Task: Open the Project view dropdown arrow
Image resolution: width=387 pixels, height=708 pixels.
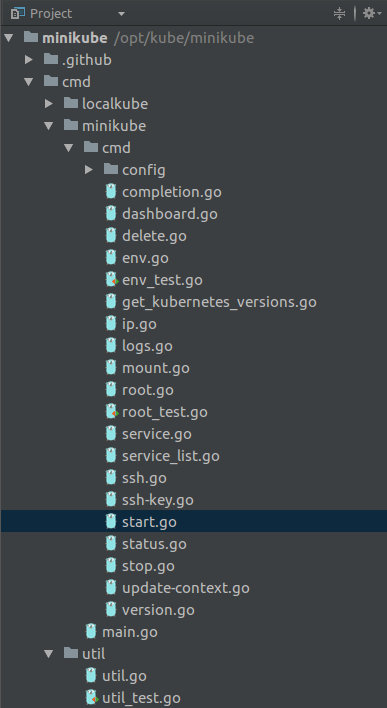Action: point(121,14)
